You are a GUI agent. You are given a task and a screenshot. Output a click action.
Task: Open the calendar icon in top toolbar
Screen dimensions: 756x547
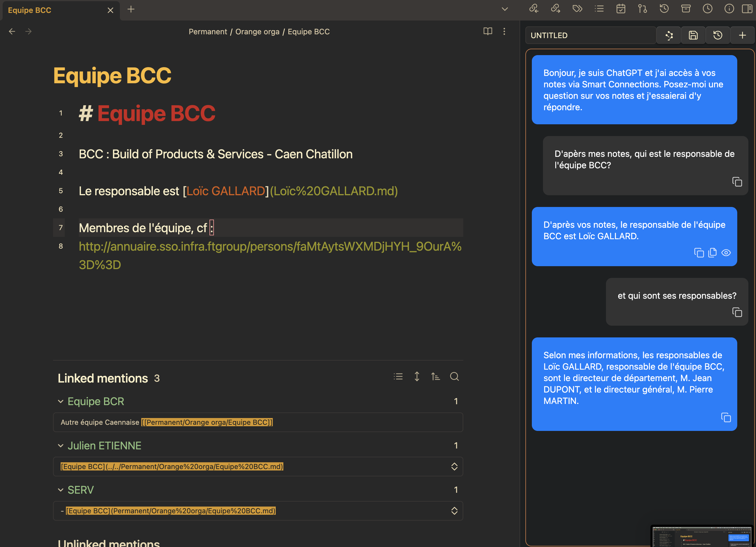(621, 9)
